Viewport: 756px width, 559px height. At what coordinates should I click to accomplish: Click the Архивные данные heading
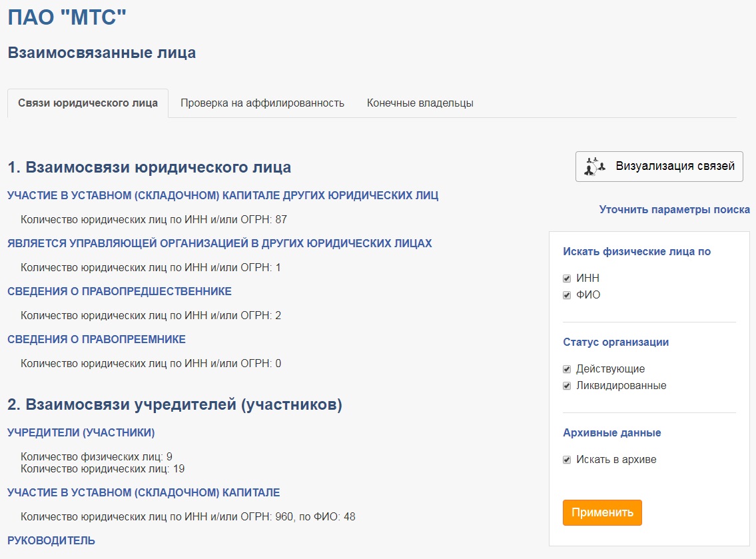[612, 432]
